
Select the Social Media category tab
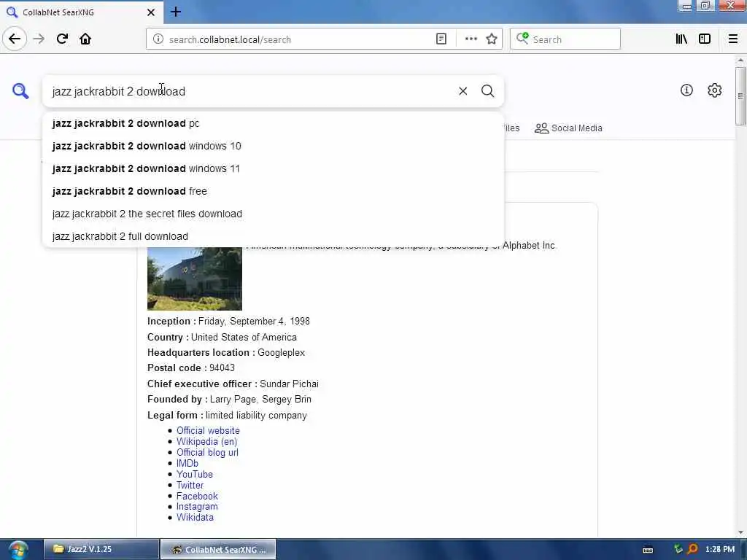[568, 128]
